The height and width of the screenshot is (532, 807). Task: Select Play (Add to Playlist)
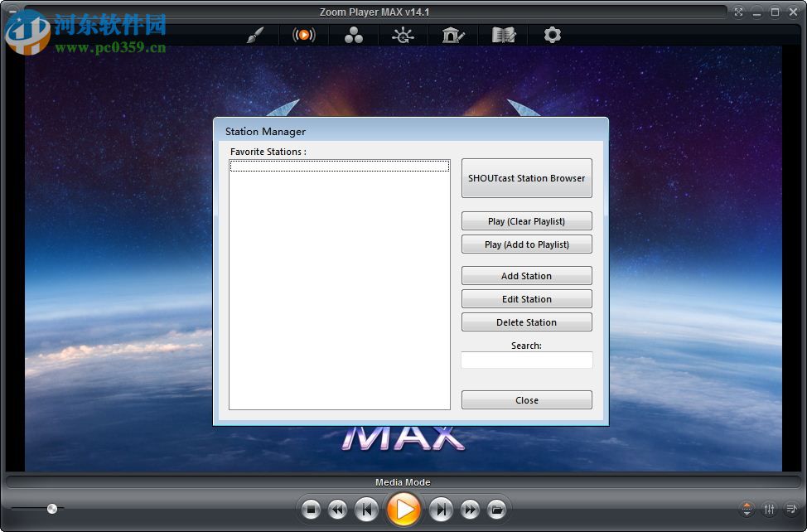pos(526,244)
